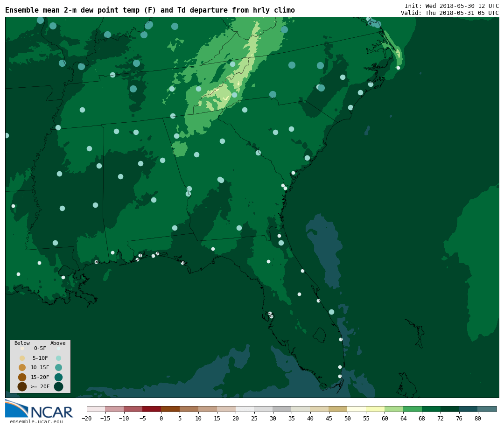Click the Above 15-20F dark teal legend circle
This screenshot has width=504, height=427.
pyautogui.click(x=58, y=377)
